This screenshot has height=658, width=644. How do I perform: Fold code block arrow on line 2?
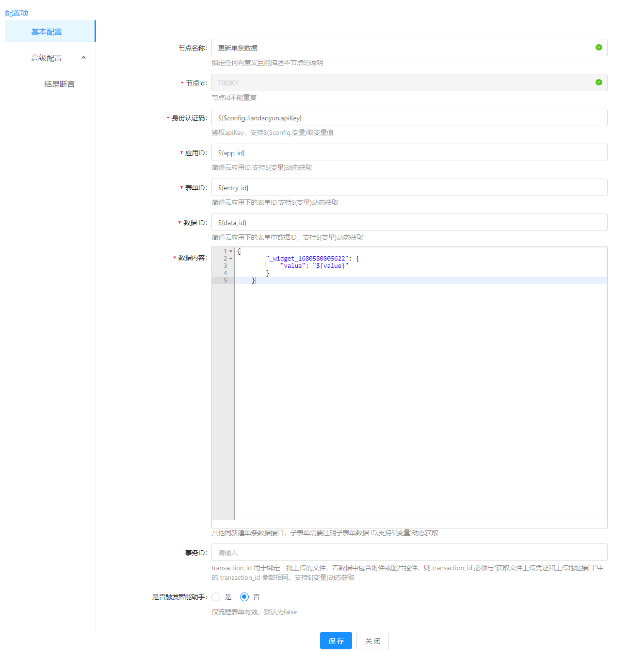[231, 259]
